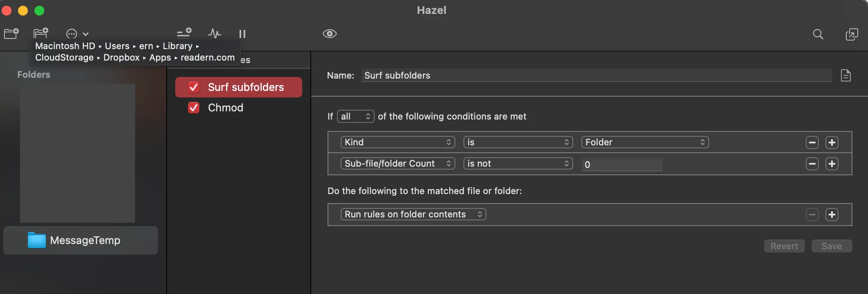
Task: Open the rule notes document icon
Action: (x=845, y=75)
